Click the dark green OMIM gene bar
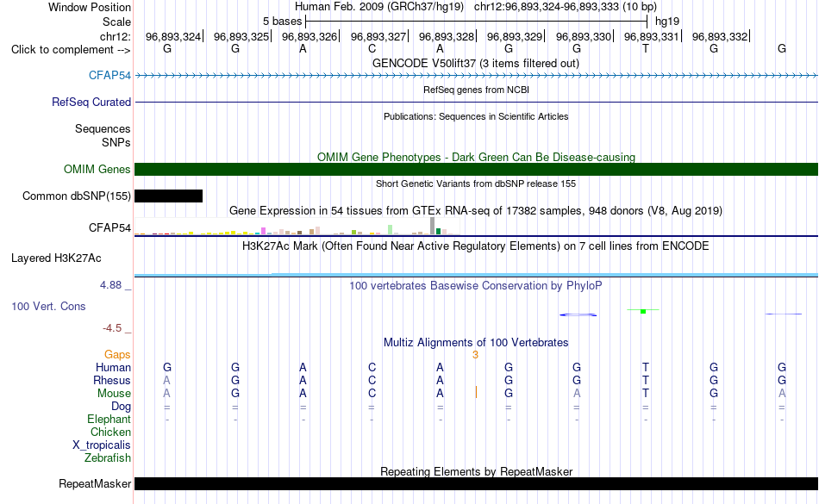The width and height of the screenshot is (819, 504). click(x=477, y=169)
